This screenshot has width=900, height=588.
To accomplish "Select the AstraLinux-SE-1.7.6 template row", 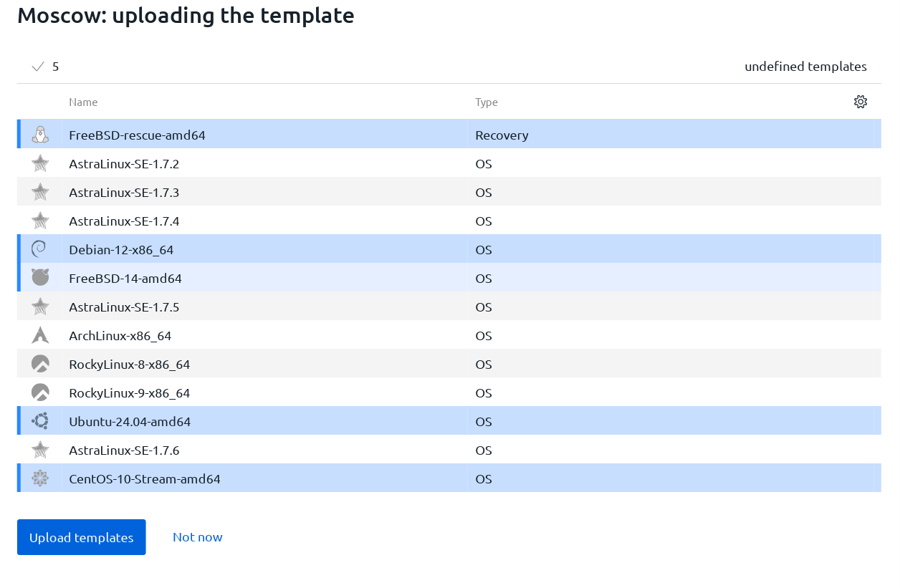I will pyautogui.click(x=287, y=450).
